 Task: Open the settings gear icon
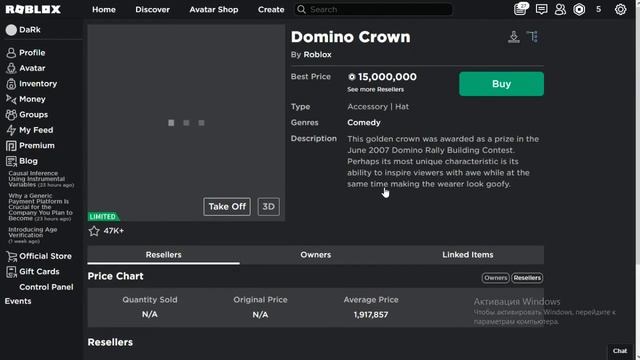620,9
